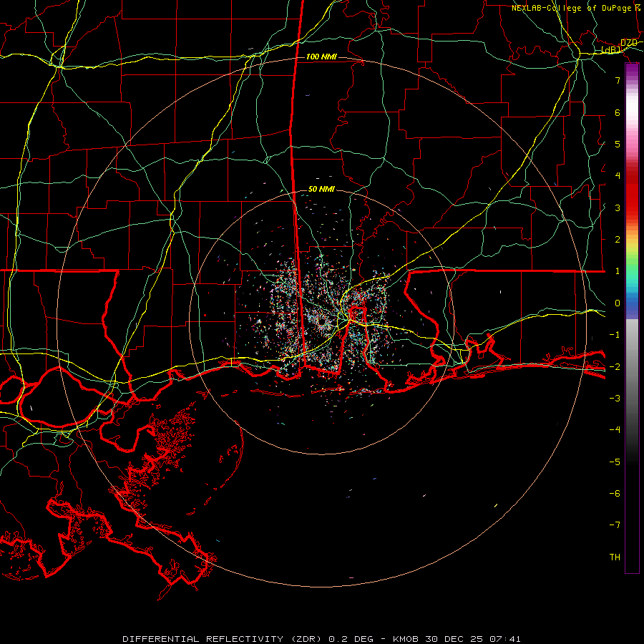This screenshot has height=644, width=644.
Task: Click the "30 DEC 25 07:41" timestamp
Action: click(x=473, y=639)
